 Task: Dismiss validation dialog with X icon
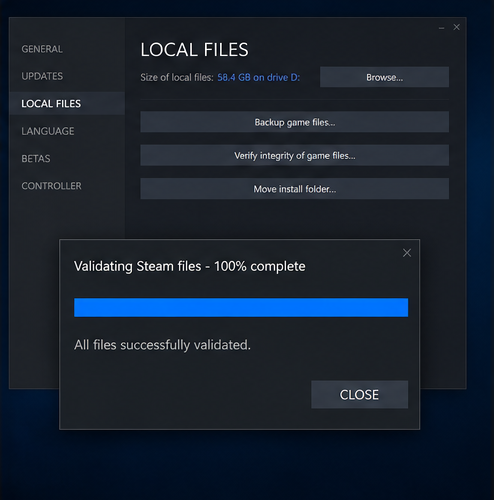point(407,253)
